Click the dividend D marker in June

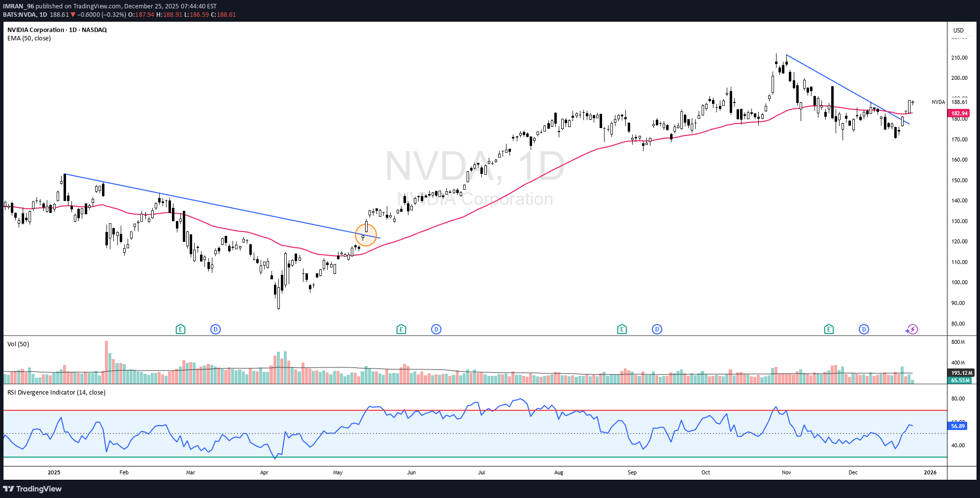click(436, 329)
